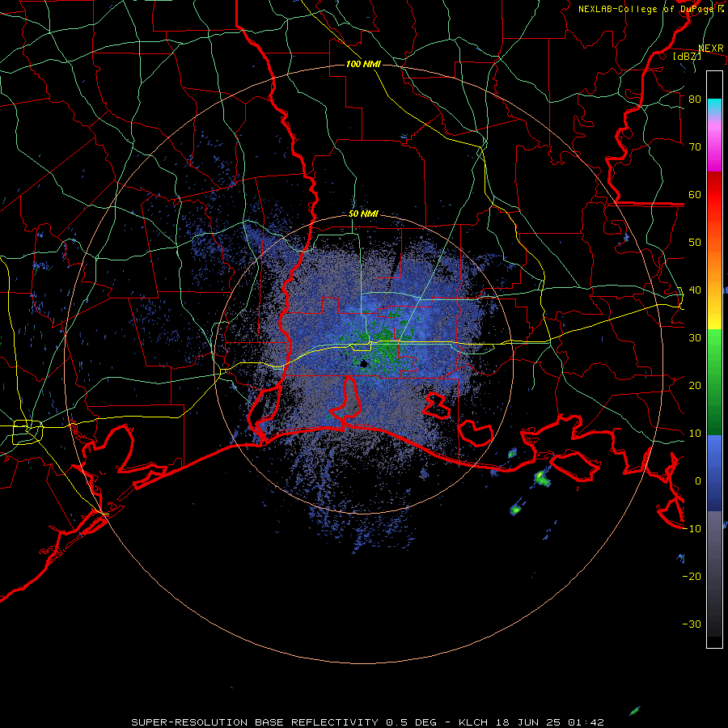Select the 30 value on the dBZ scale
Screen dimensions: 728x728
tap(695, 337)
